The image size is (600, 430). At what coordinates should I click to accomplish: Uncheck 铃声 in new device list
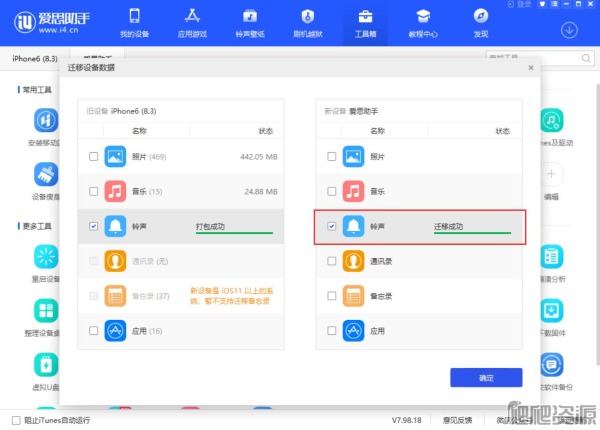tap(332, 226)
